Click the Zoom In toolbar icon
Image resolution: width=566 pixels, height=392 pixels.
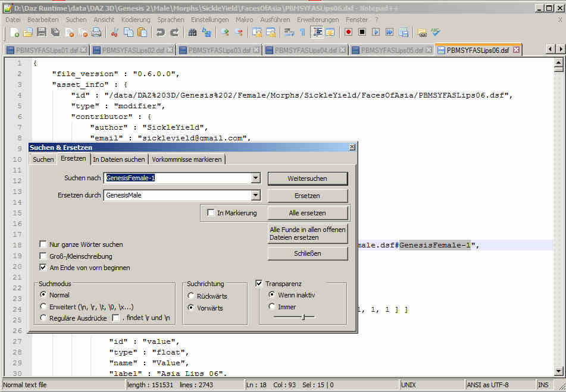225,33
